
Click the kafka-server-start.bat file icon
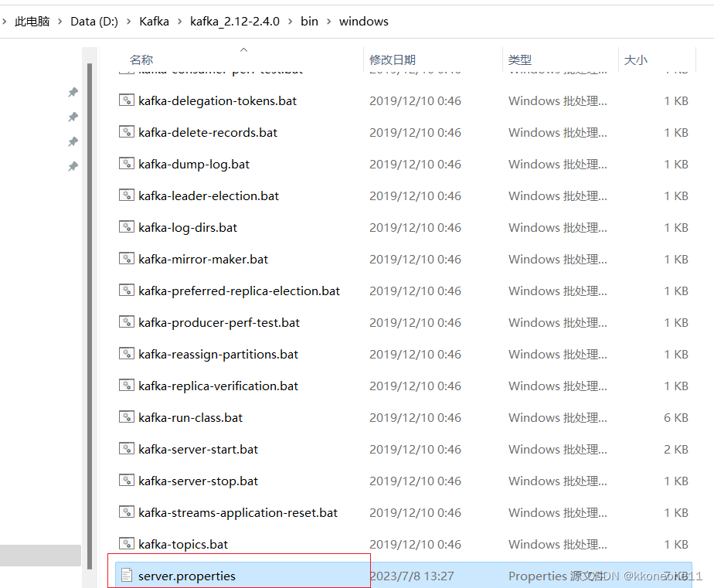(127, 449)
